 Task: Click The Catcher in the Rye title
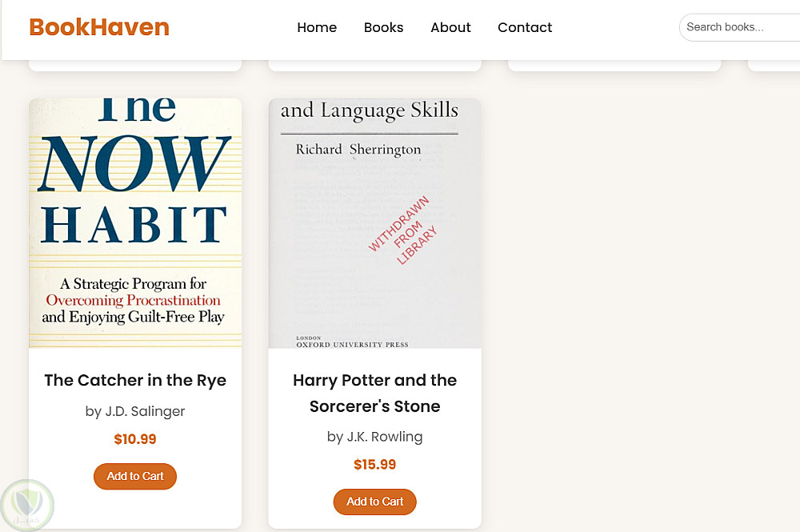(x=135, y=380)
